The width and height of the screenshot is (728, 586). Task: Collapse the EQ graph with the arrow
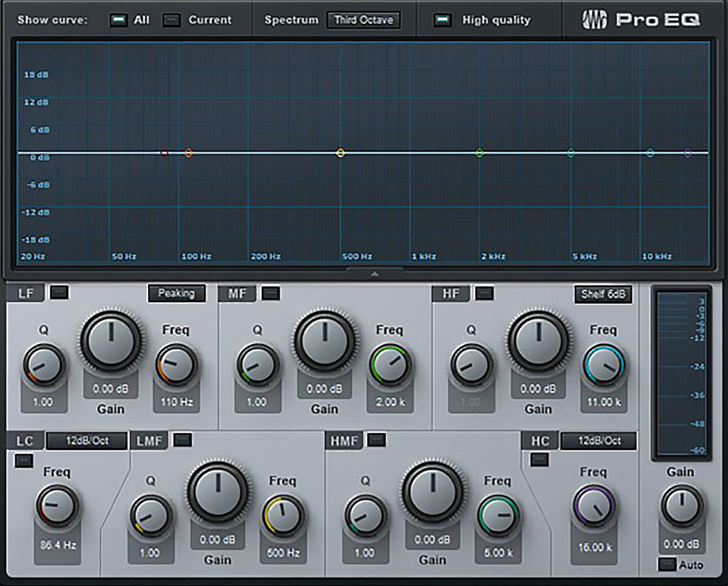pyautogui.click(x=374, y=274)
